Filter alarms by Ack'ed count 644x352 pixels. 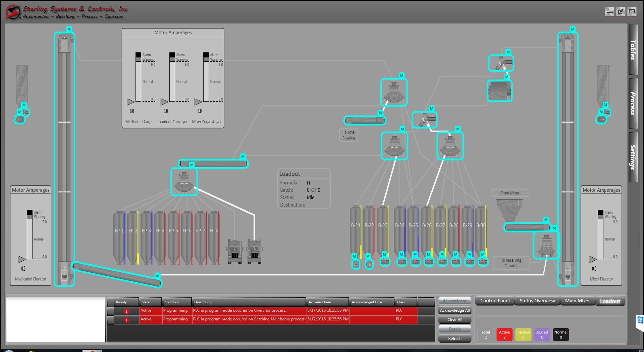coord(542,335)
